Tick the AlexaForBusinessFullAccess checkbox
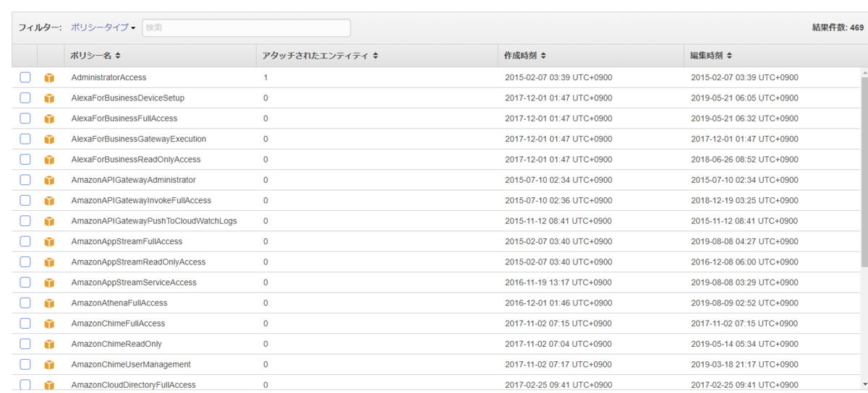Image resolution: width=868 pixels, height=393 pixels. (x=25, y=118)
